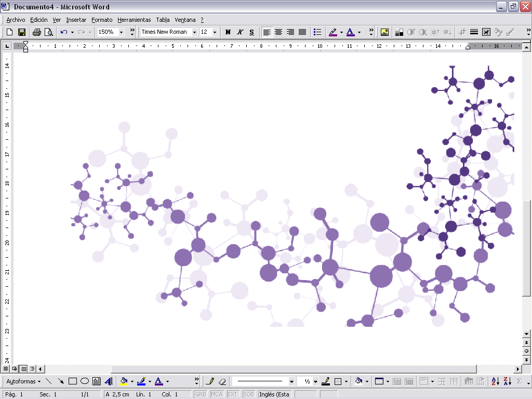This screenshot has height=399, width=532.
Task: Toggle bold formatting (N)
Action: coord(228,32)
